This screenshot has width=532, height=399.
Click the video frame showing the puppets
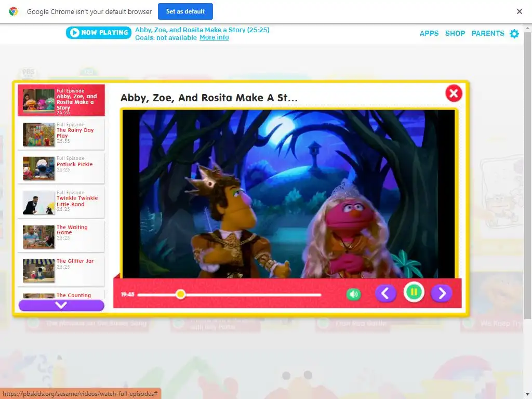click(288, 194)
